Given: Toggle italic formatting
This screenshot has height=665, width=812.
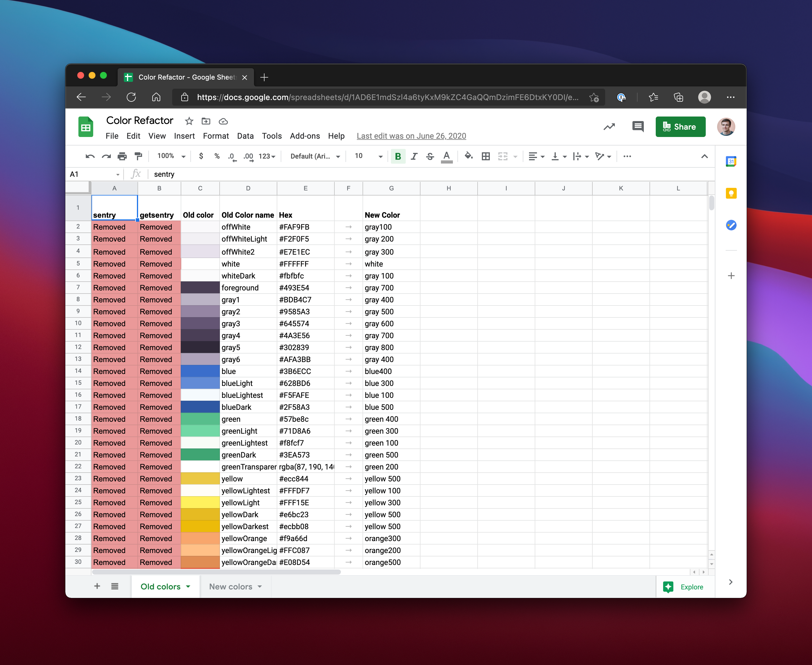Looking at the screenshot, I should pyautogui.click(x=414, y=156).
